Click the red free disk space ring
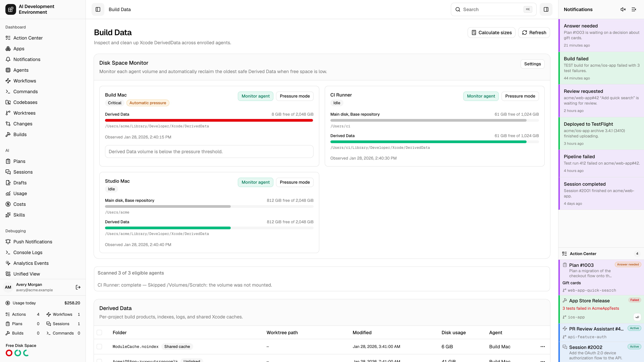 (9, 353)
